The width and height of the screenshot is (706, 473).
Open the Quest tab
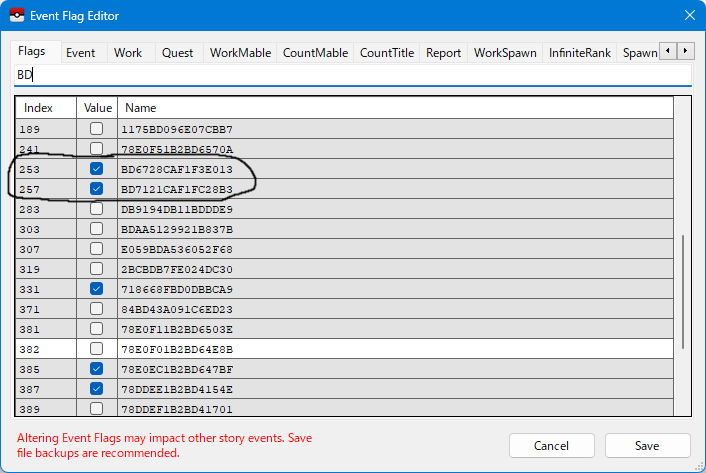(178, 53)
